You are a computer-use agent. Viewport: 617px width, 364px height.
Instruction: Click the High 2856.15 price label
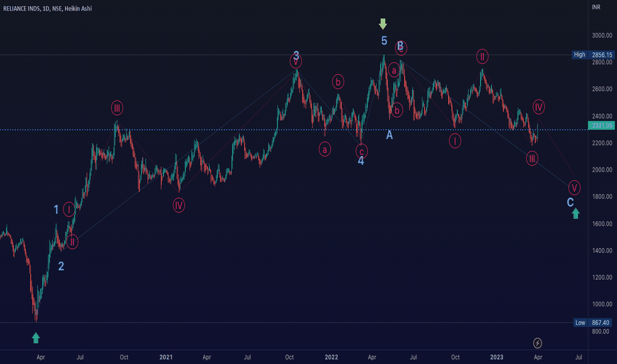(593, 55)
